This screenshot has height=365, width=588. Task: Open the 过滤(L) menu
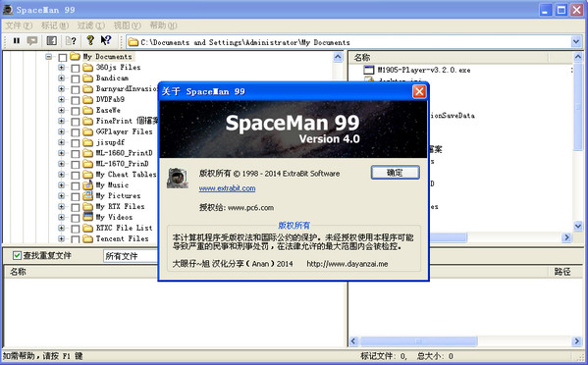point(90,26)
